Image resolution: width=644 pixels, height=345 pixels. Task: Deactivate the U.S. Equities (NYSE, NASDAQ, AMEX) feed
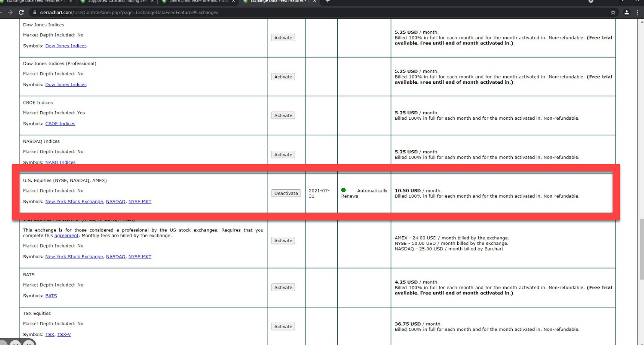point(286,193)
